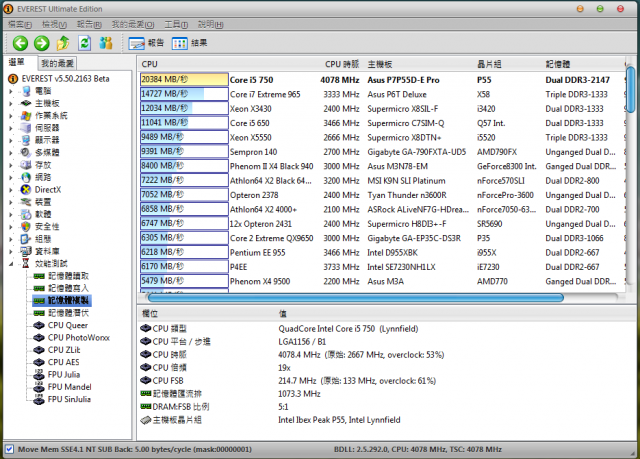Click the motherboard chipset (主機板晶片組) field icon
This screenshot has width=640, height=459.
click(x=145, y=420)
